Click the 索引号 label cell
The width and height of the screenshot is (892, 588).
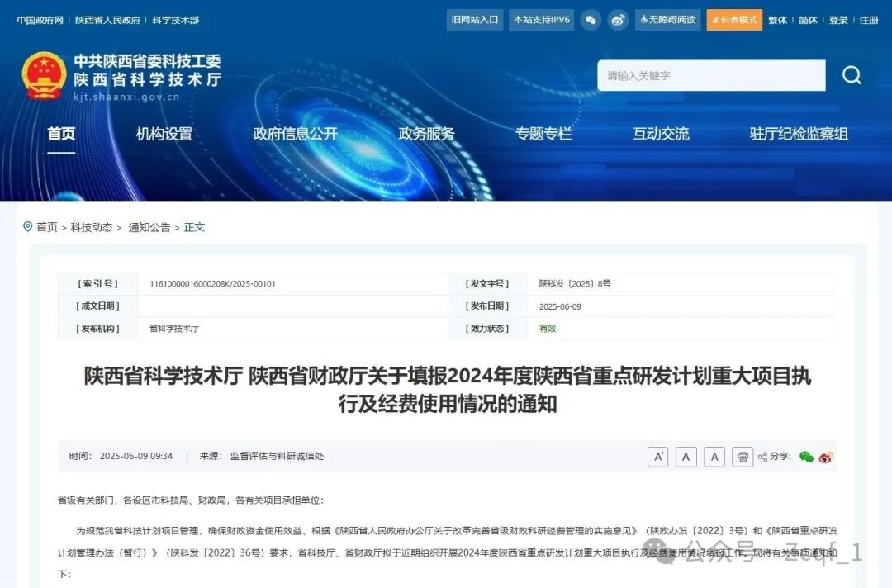point(97,284)
